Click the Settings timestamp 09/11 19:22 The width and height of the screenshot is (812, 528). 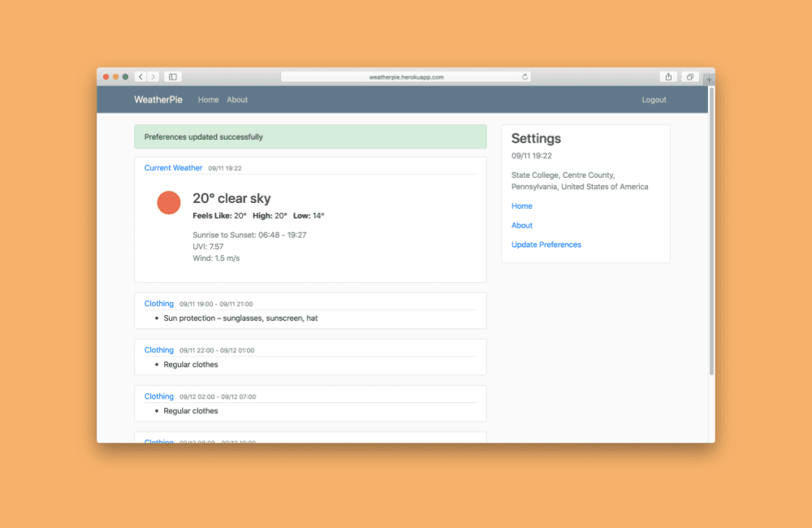531,155
